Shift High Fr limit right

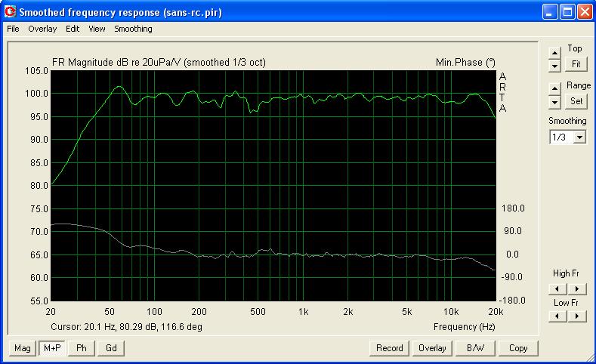(577, 288)
